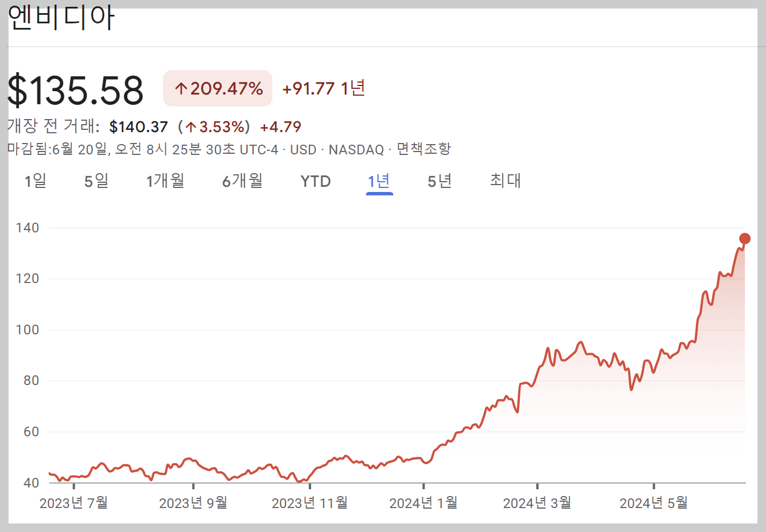Switch to the 5일 chart view
766x532 pixels.
click(x=95, y=181)
